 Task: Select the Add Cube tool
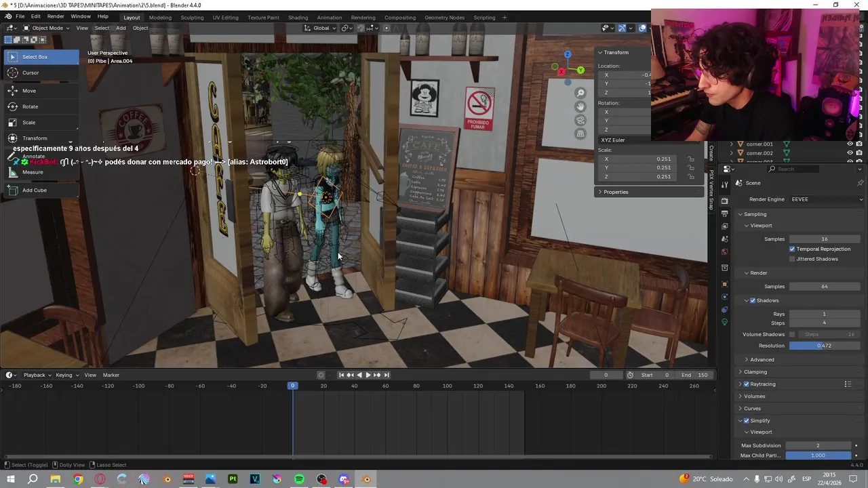[41, 190]
